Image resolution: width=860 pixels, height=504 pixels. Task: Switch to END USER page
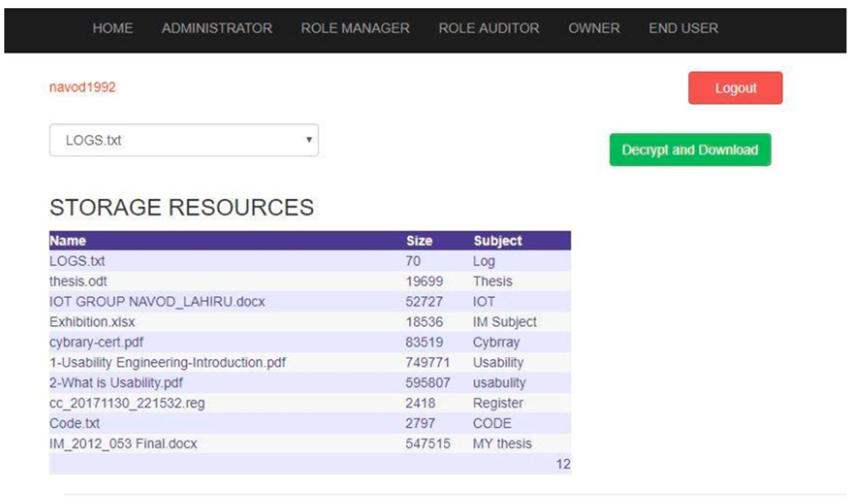(x=683, y=28)
